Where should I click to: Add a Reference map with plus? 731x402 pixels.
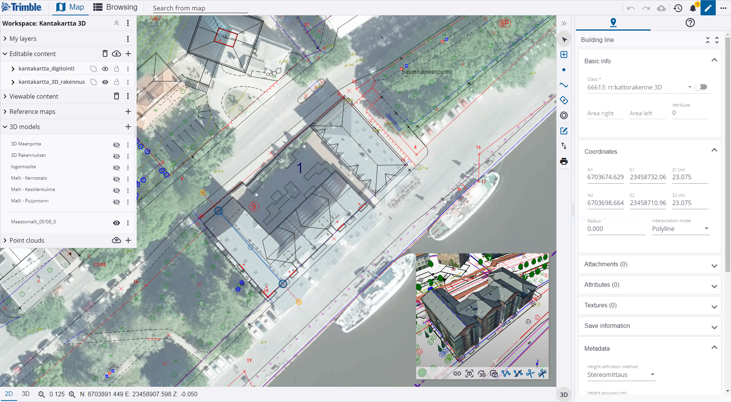coord(128,111)
